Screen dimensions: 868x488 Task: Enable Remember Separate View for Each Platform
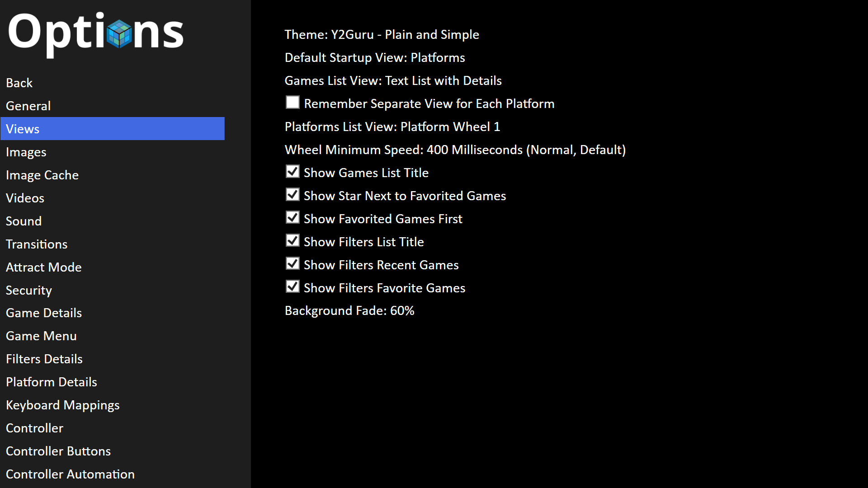pos(292,103)
